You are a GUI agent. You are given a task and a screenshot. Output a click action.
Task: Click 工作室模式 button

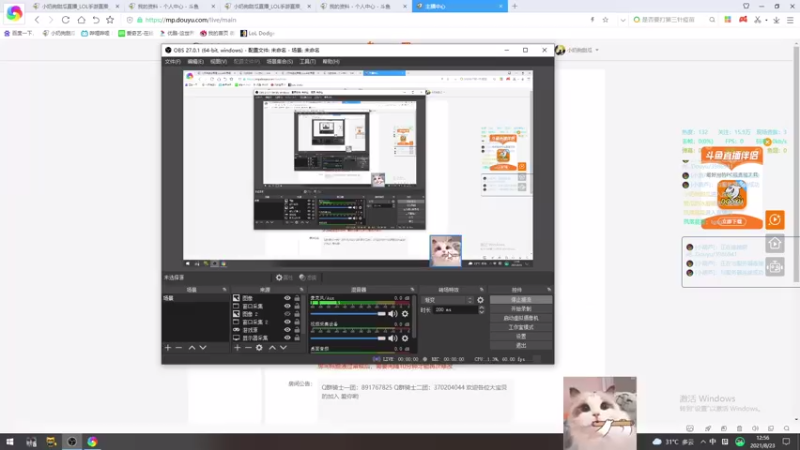point(521,328)
